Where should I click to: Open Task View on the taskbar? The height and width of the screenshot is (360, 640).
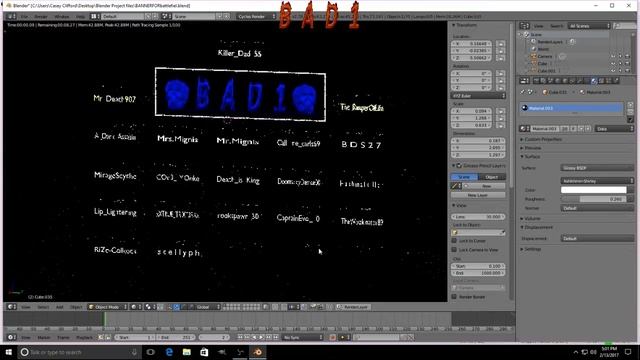click(x=151, y=352)
